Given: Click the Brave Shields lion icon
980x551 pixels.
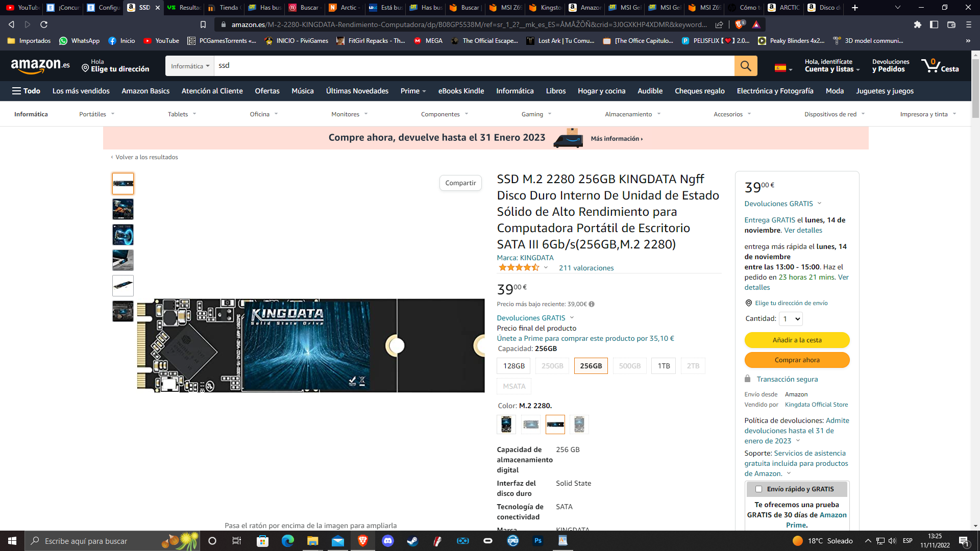Looking at the screenshot, I should (x=740, y=24).
